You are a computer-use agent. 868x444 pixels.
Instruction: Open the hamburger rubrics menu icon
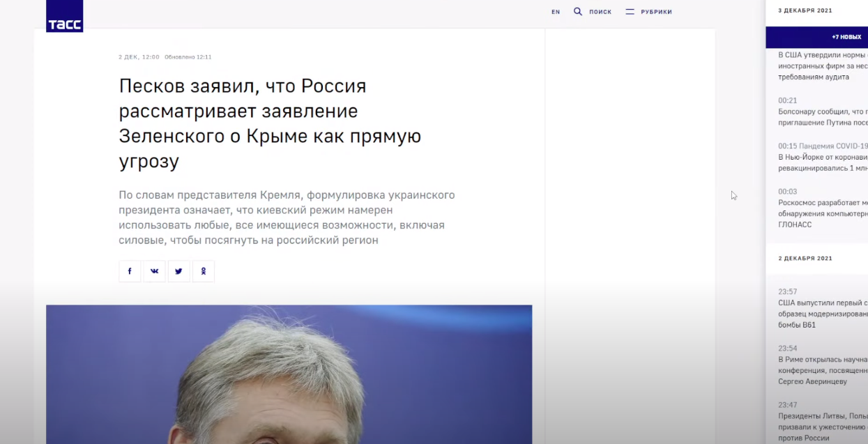coord(630,11)
